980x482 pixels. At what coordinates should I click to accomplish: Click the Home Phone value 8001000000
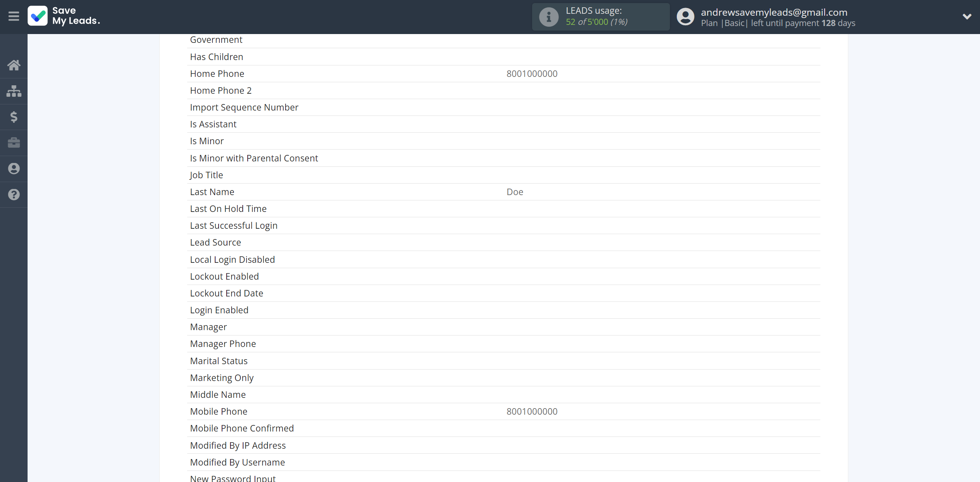coord(532,73)
